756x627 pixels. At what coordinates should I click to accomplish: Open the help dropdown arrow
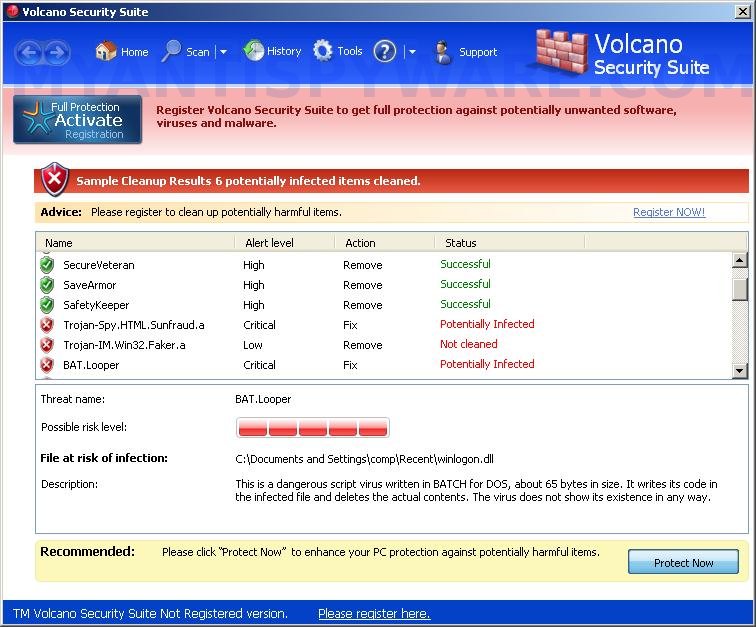(412, 52)
